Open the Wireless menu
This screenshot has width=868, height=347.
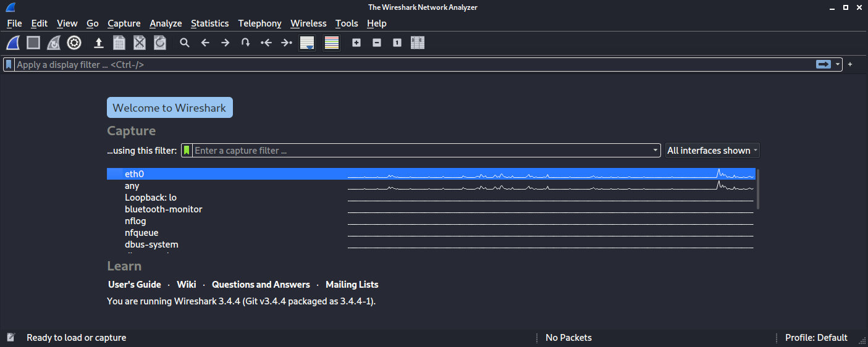point(308,23)
